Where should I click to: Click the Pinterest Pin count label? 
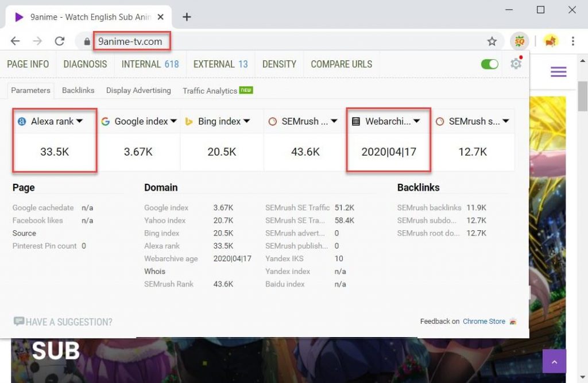click(45, 246)
